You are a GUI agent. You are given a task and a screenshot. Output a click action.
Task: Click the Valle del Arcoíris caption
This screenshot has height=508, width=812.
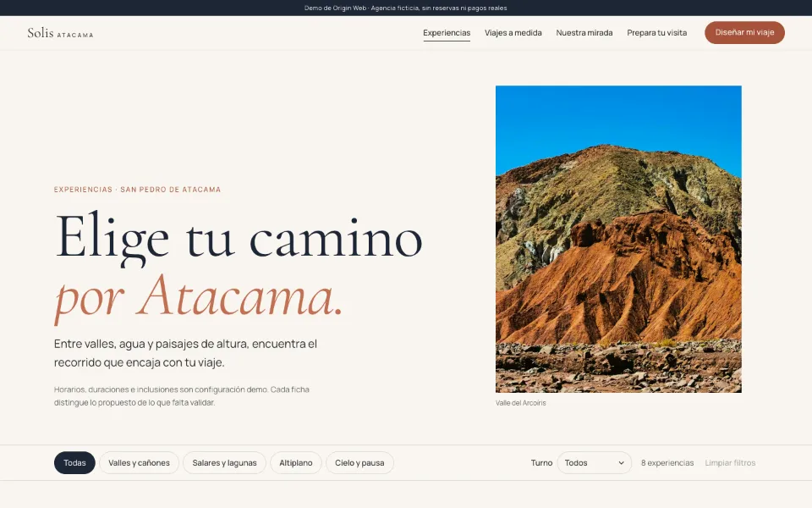click(520, 403)
